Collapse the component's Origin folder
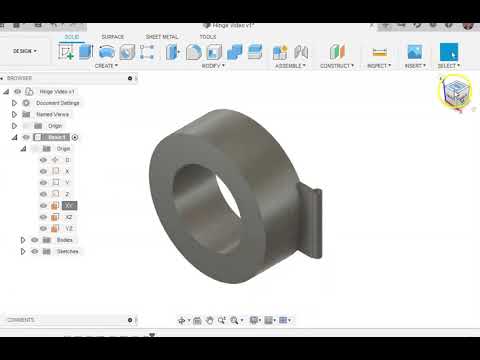Image resolution: width=480 pixels, height=360 pixels. coord(23,149)
